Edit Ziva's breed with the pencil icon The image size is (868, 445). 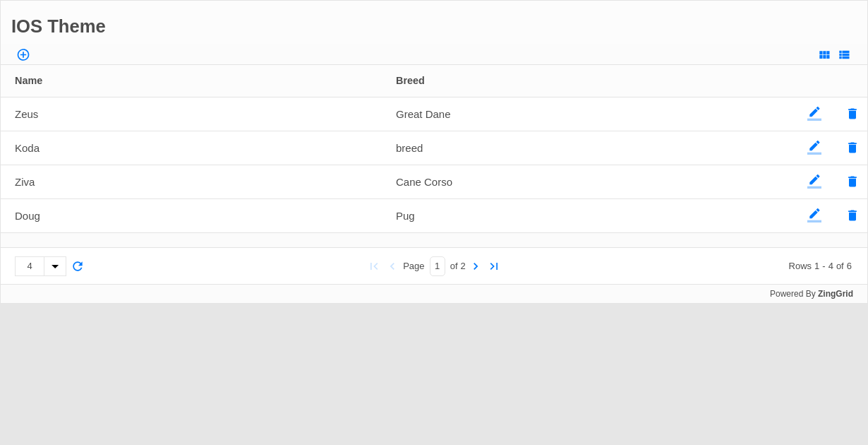click(814, 182)
